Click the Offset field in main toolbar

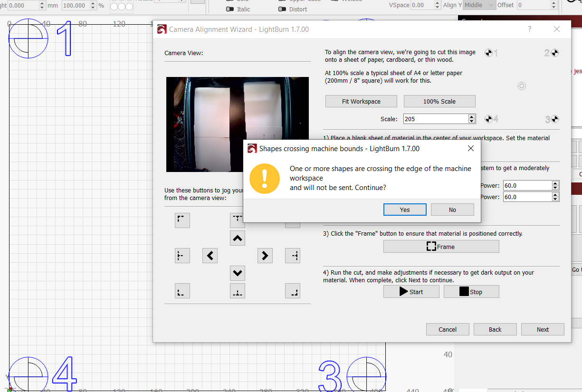533,5
